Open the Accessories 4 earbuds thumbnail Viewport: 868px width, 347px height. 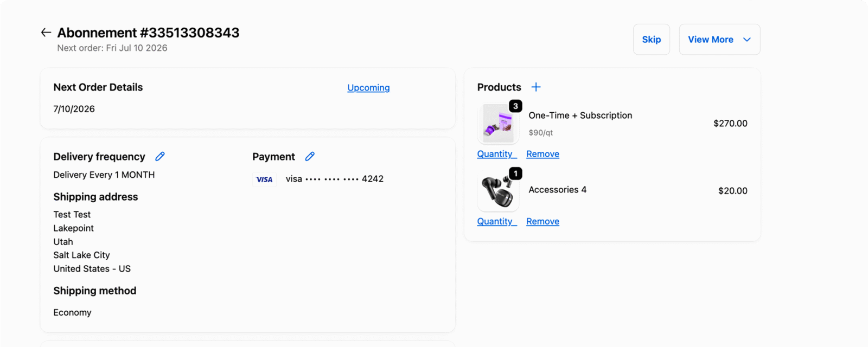click(x=498, y=191)
